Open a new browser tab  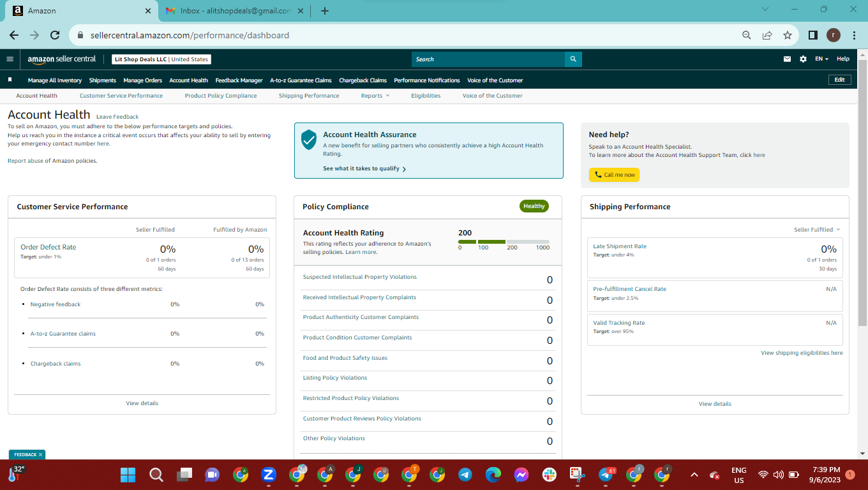325,11
